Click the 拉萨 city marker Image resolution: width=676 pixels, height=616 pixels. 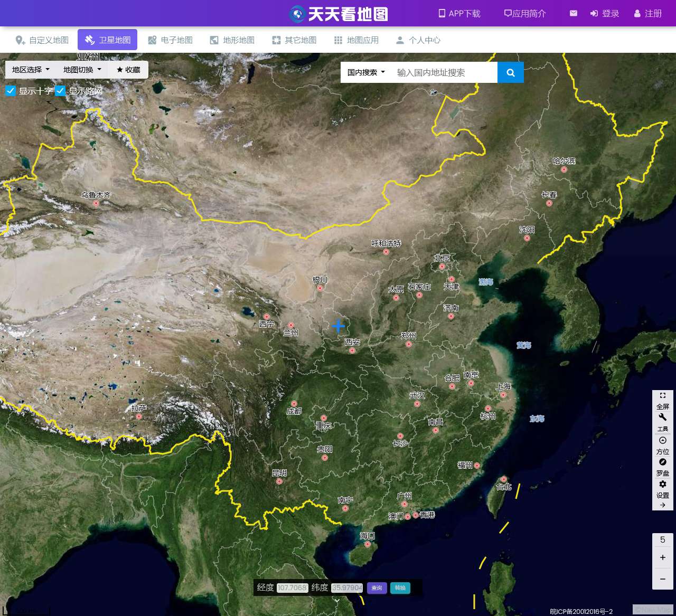click(139, 416)
